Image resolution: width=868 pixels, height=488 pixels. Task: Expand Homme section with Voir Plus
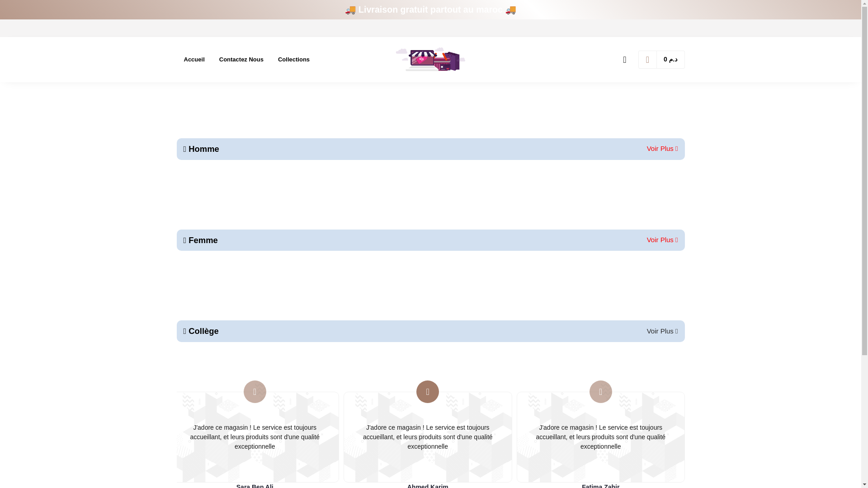(662, 149)
